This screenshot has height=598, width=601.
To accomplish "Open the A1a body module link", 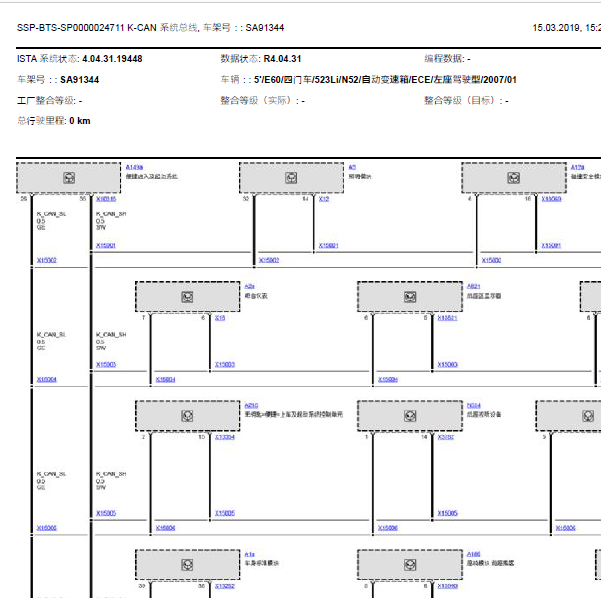I will tap(250, 554).
